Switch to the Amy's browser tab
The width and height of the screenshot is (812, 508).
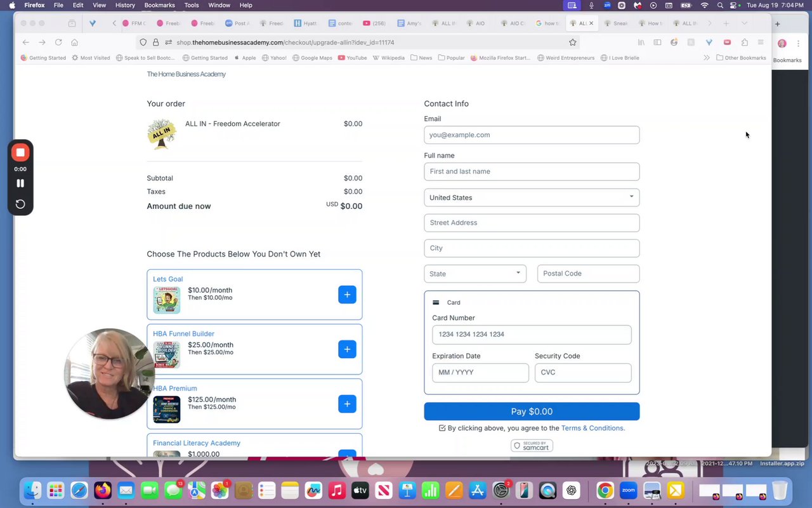(409, 23)
